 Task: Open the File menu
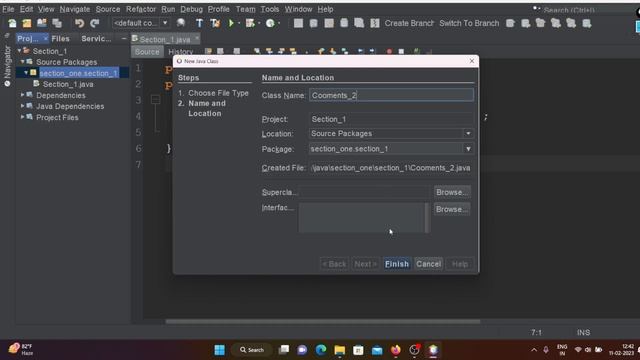8,9
